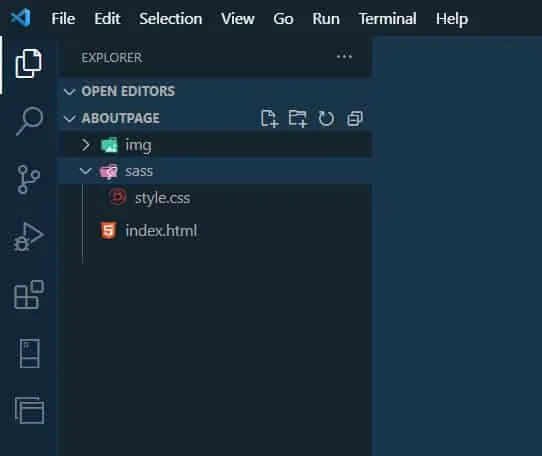This screenshot has width=542, height=456.
Task: Open the Selection menu
Action: (x=171, y=18)
